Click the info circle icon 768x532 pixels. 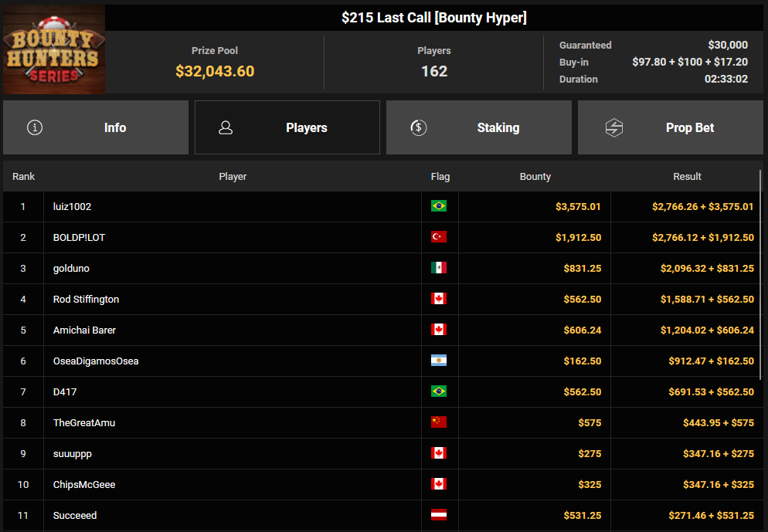coord(35,127)
